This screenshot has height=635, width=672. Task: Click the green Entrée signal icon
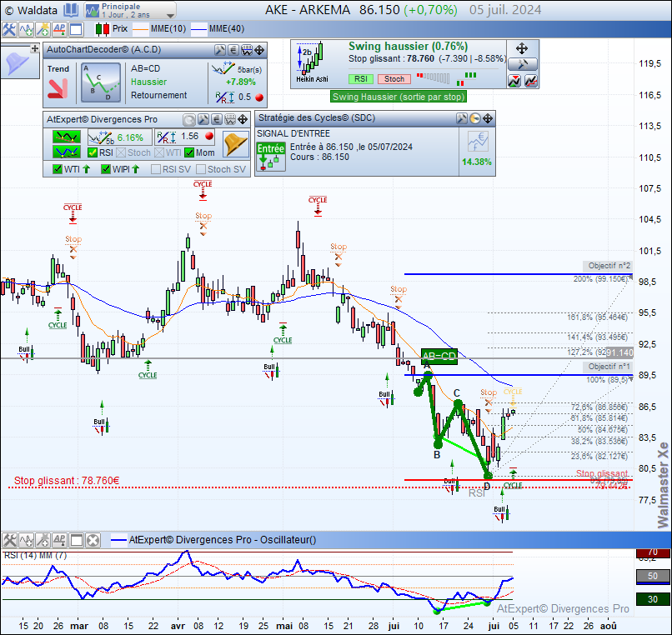(x=271, y=157)
